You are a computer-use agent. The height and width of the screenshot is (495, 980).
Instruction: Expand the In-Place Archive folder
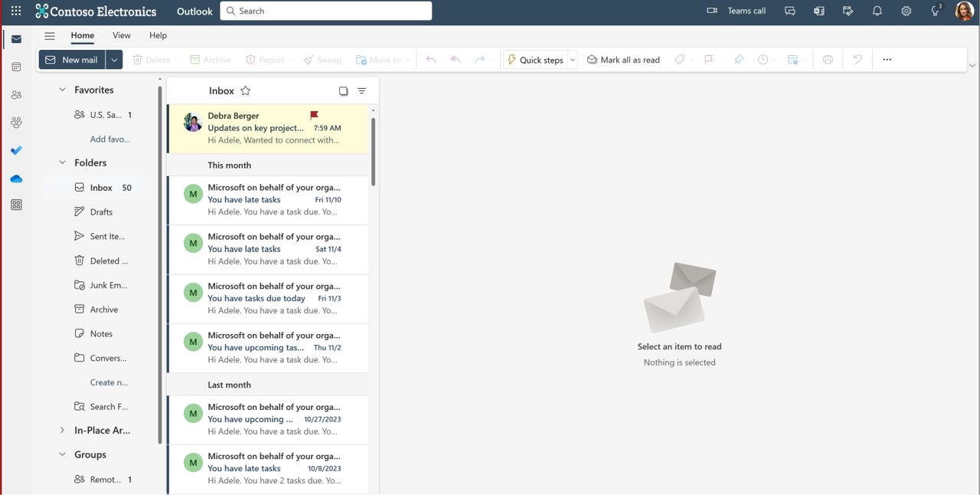[x=62, y=430]
